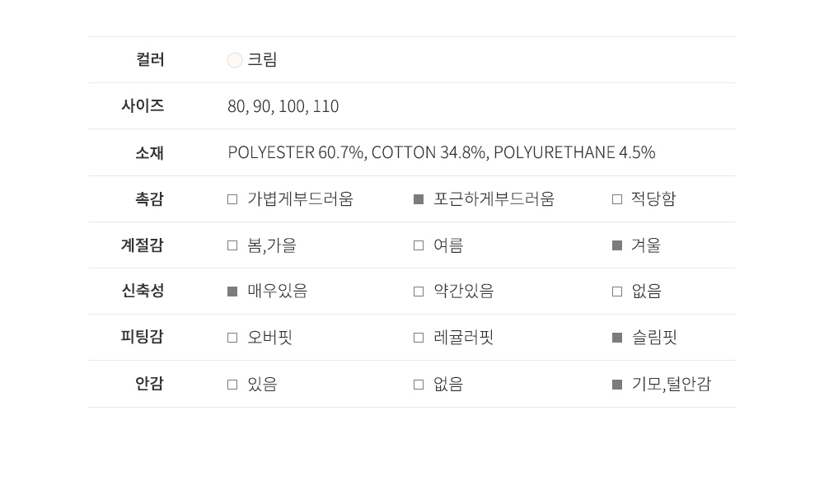The image size is (824, 504).
Task: Click the 사이즈 row label
Action: 143,105
